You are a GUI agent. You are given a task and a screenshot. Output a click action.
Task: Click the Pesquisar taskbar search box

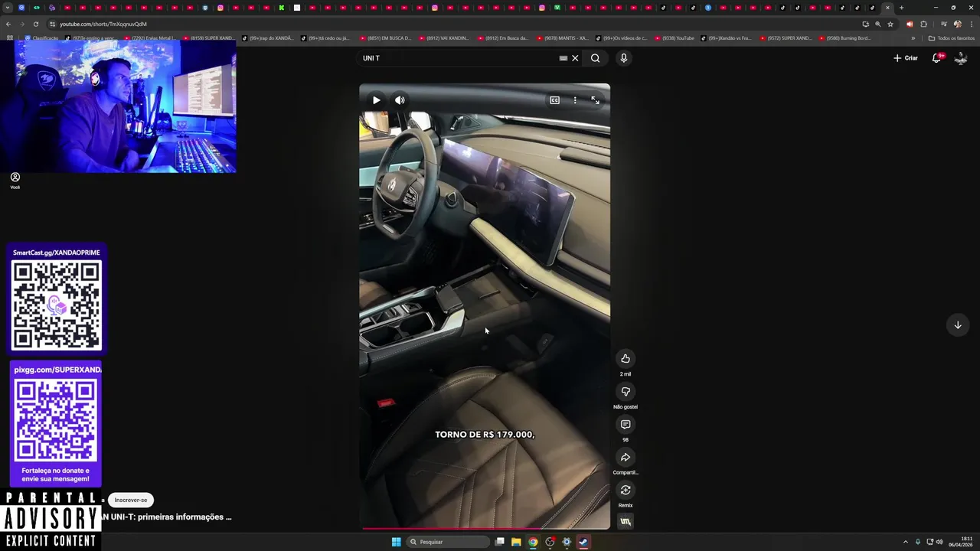coord(448,542)
